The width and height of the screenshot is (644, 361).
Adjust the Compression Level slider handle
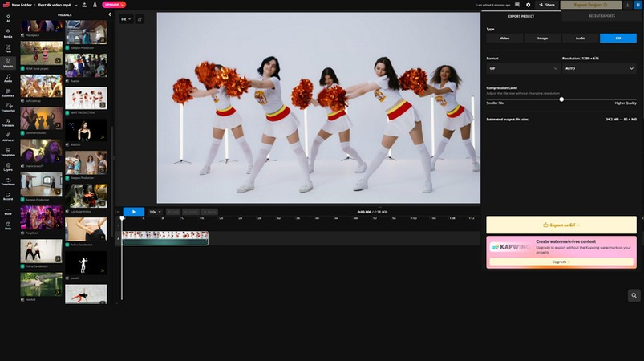point(561,99)
